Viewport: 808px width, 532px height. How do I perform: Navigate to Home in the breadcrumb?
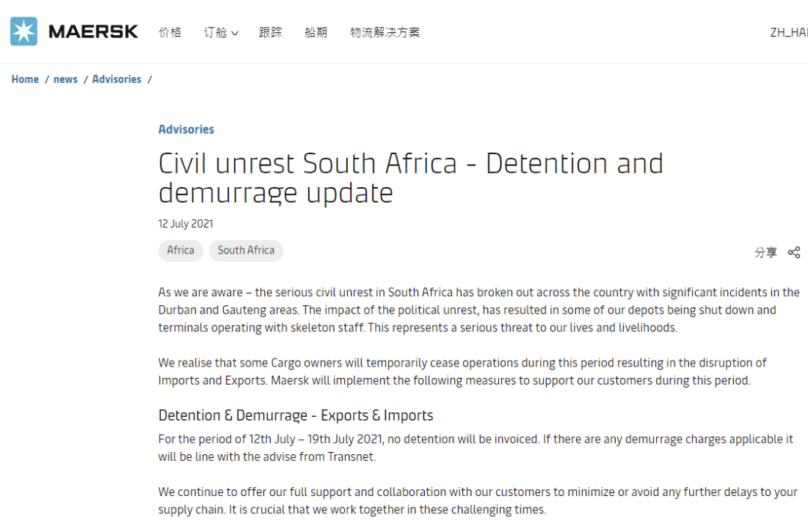[x=25, y=79]
